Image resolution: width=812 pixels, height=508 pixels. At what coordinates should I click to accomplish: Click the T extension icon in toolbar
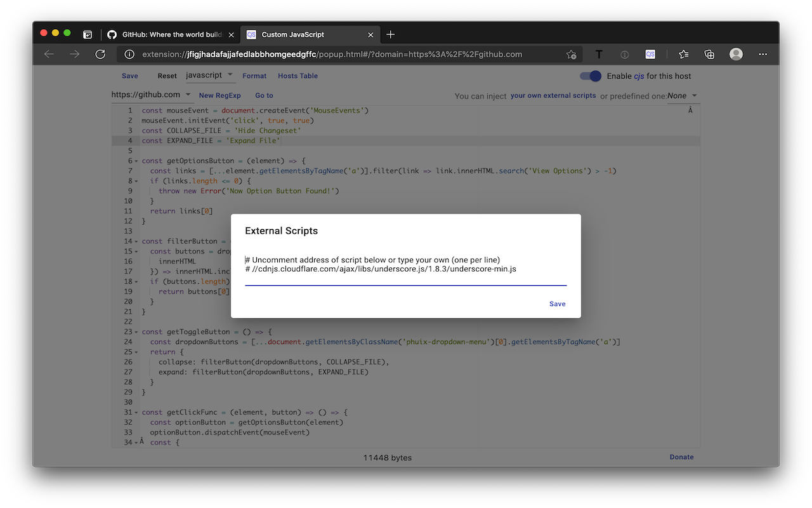[598, 55]
